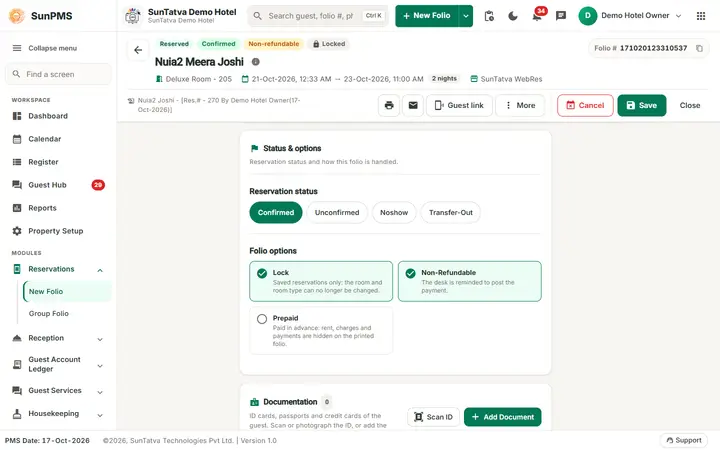The height and width of the screenshot is (450, 720).
Task: Click the Close button
Action: (x=690, y=105)
